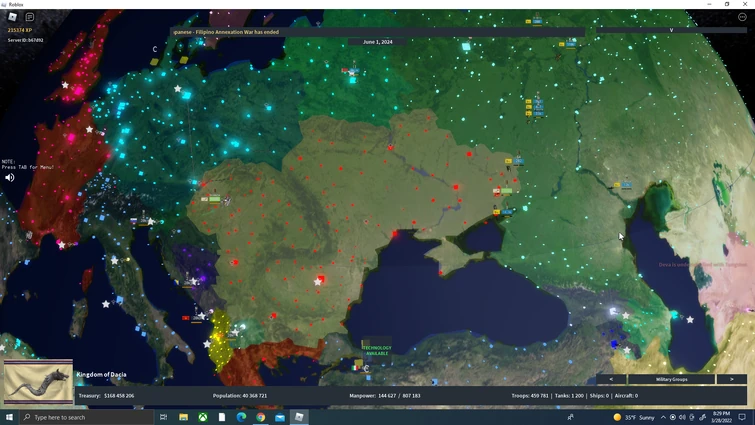The height and width of the screenshot is (425, 755).
Task: Click the Population value in status bar
Action: pyautogui.click(x=240, y=396)
